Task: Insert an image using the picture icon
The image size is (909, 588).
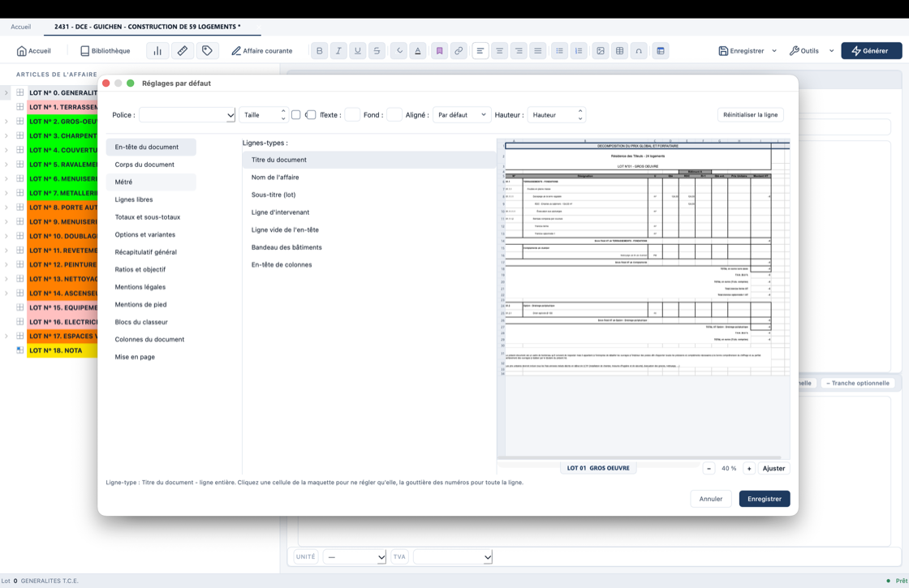Action: pos(601,51)
